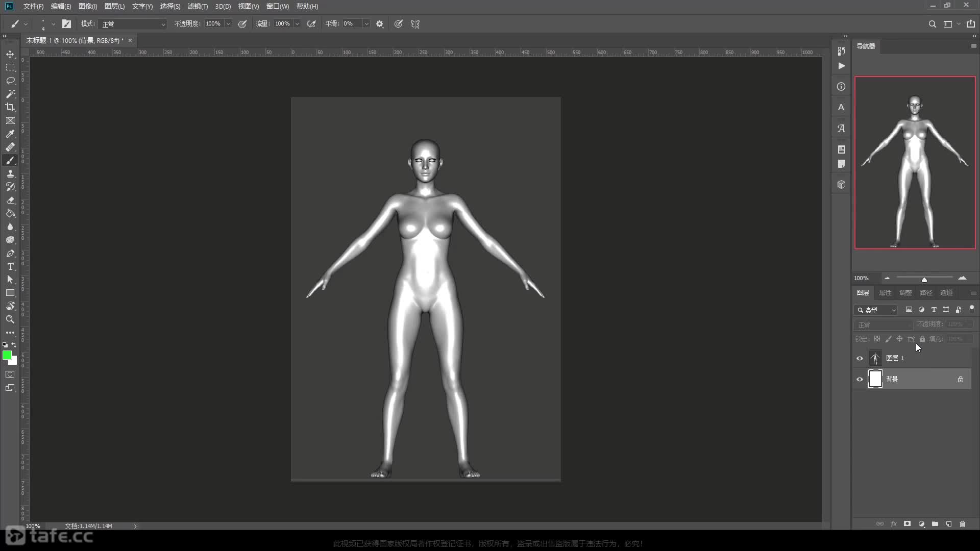Open the brush preset picker arrow

pos(53,23)
